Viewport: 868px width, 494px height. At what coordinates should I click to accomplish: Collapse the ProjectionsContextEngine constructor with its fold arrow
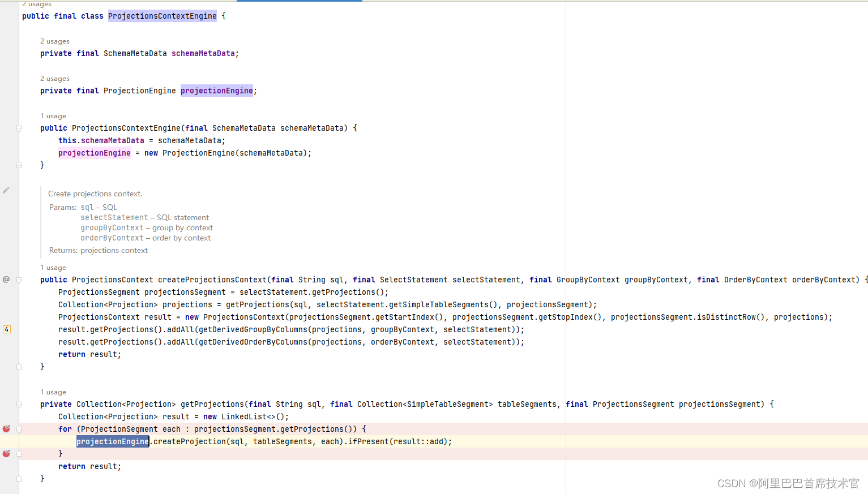[x=19, y=128]
